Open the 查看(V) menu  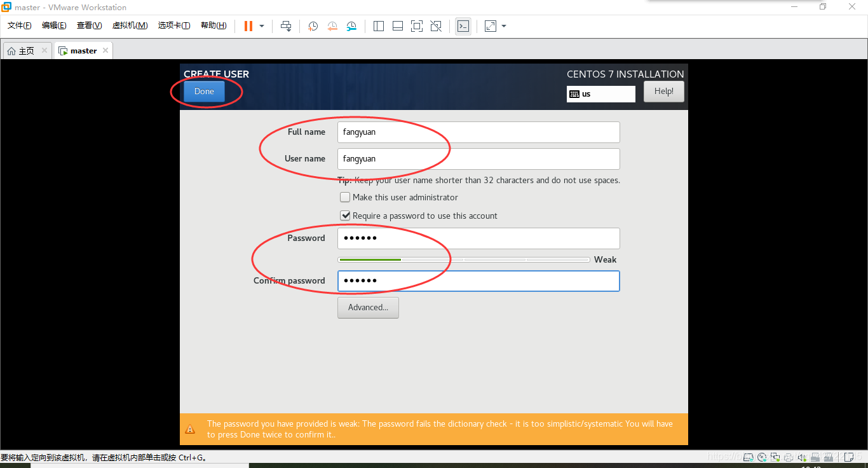coord(89,25)
